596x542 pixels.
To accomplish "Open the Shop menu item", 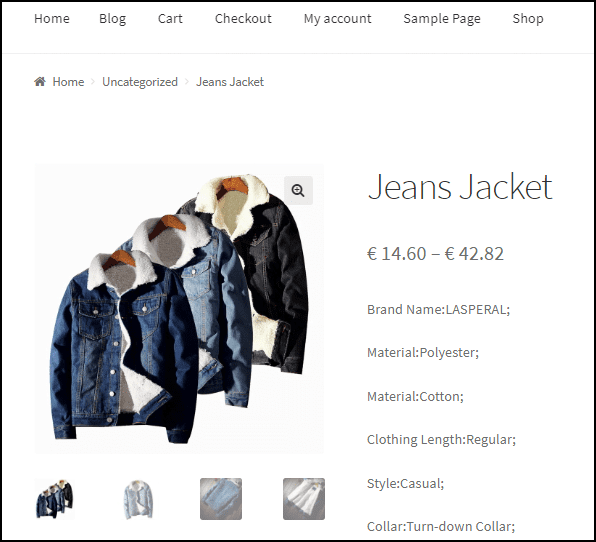I will coord(528,19).
